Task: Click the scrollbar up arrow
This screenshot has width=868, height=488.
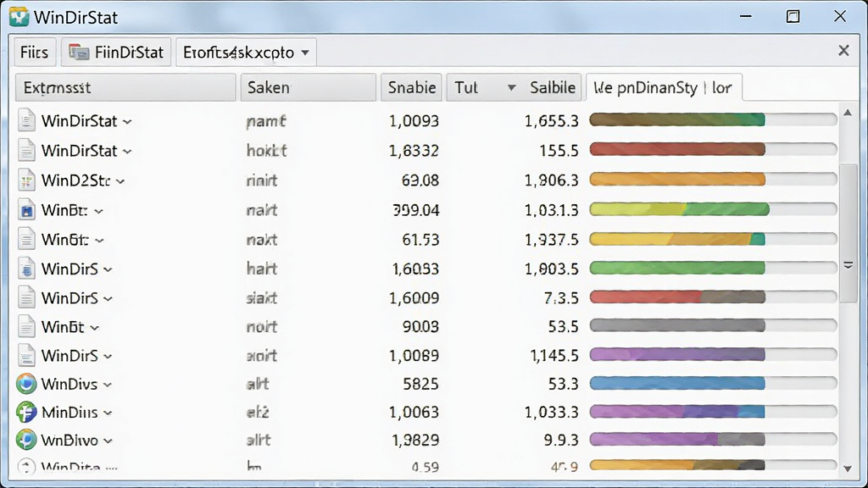Action: 848,113
